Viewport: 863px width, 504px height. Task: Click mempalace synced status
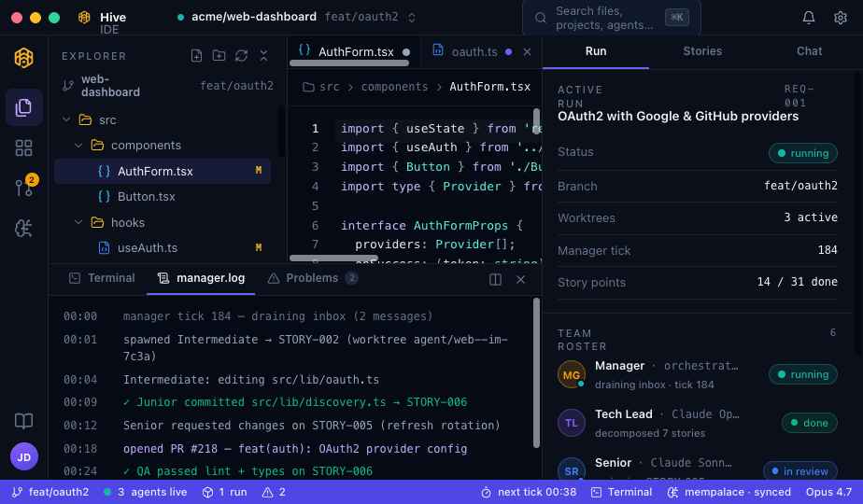[x=729, y=492]
